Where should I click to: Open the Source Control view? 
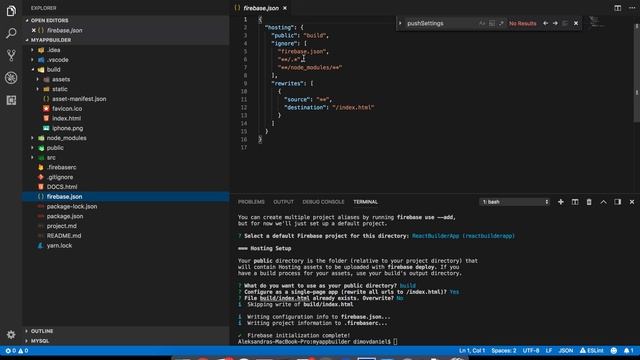pyautogui.click(x=11, y=55)
